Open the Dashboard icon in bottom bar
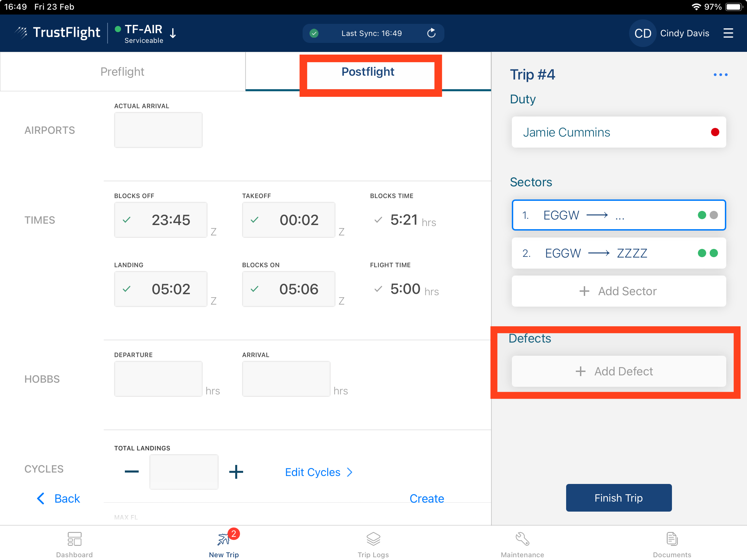Viewport: 747px width, 560px height. pyautogui.click(x=74, y=539)
